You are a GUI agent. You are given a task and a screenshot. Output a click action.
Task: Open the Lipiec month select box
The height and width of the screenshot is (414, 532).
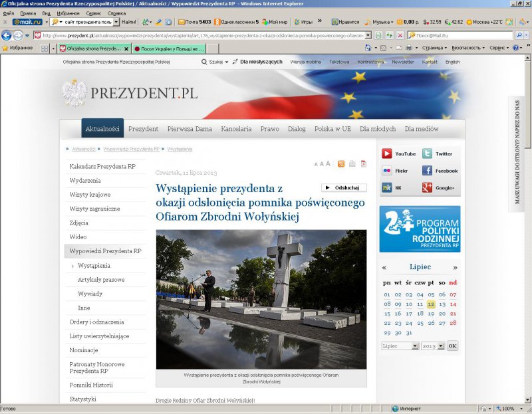pyautogui.click(x=400, y=346)
